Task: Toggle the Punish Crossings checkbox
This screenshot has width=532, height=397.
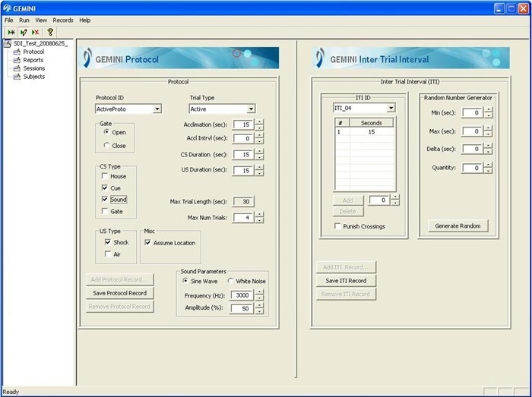Action: [x=337, y=226]
